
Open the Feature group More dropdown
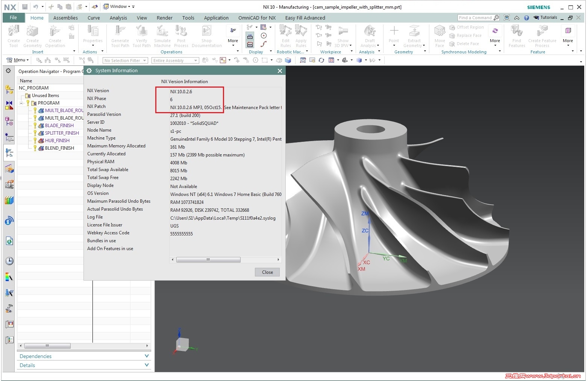coord(568,36)
